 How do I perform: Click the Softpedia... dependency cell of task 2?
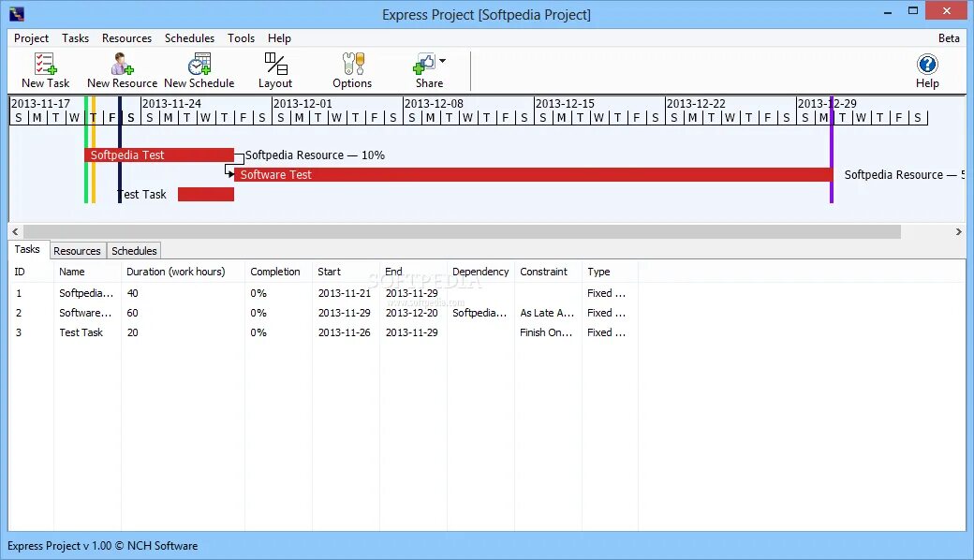pyautogui.click(x=480, y=313)
